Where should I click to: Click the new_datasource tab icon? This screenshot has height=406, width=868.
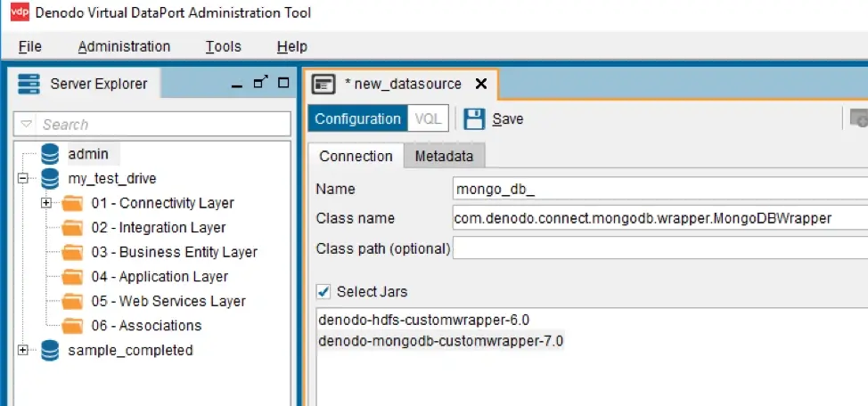[323, 85]
